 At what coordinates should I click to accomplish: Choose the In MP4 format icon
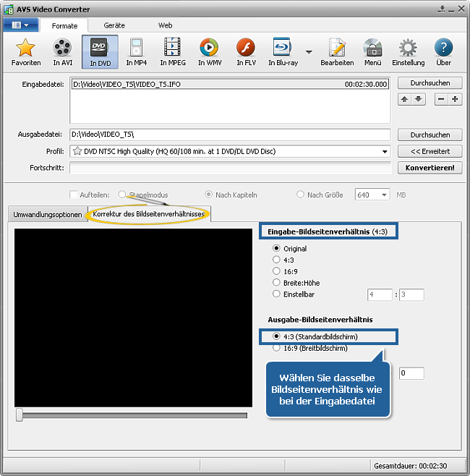point(136,52)
